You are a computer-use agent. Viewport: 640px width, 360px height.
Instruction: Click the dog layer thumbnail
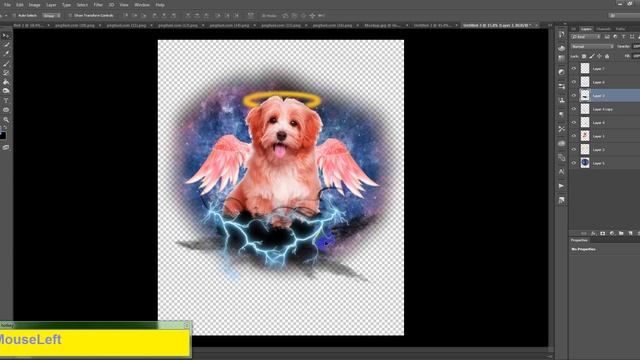click(585, 136)
